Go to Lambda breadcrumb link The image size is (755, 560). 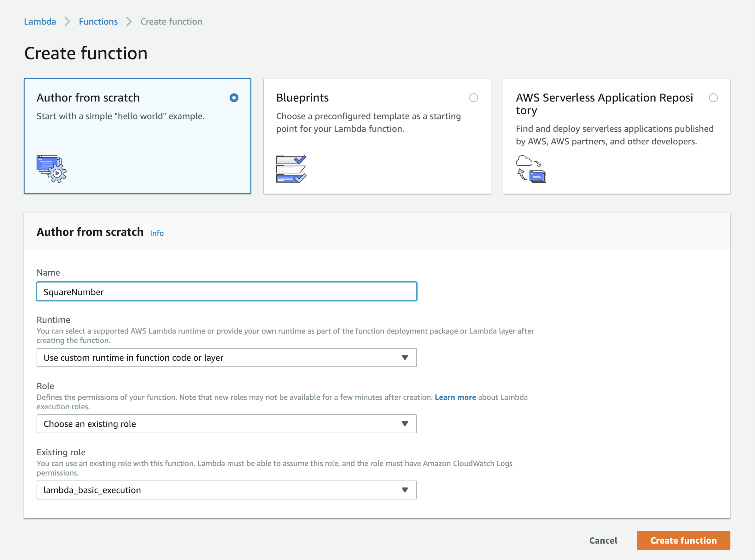click(40, 22)
